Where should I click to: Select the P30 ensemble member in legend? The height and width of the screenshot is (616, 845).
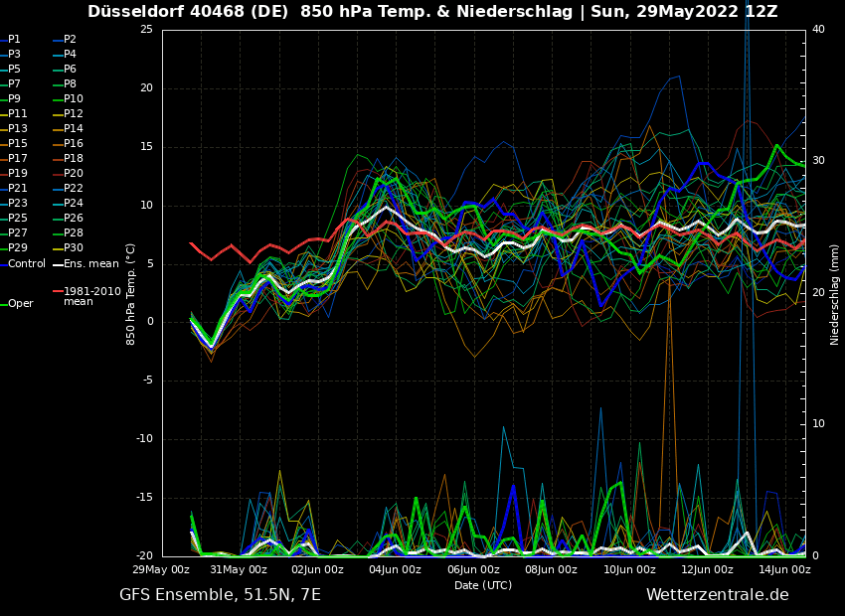click(74, 248)
